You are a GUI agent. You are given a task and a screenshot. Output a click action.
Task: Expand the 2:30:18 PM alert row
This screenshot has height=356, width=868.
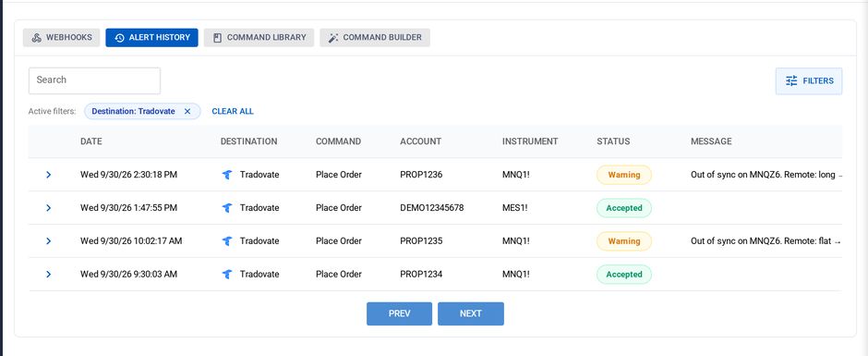click(48, 175)
